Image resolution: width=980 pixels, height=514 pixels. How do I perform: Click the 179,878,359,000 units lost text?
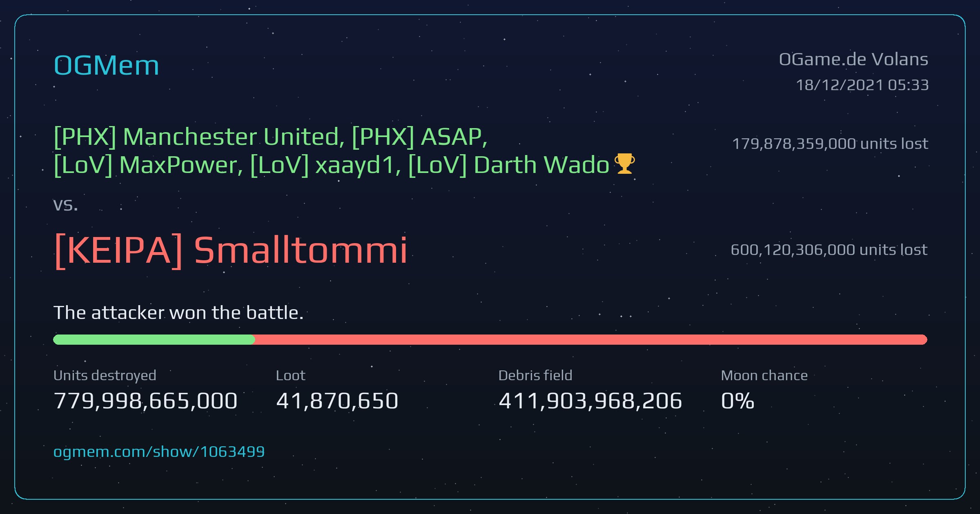click(x=830, y=144)
